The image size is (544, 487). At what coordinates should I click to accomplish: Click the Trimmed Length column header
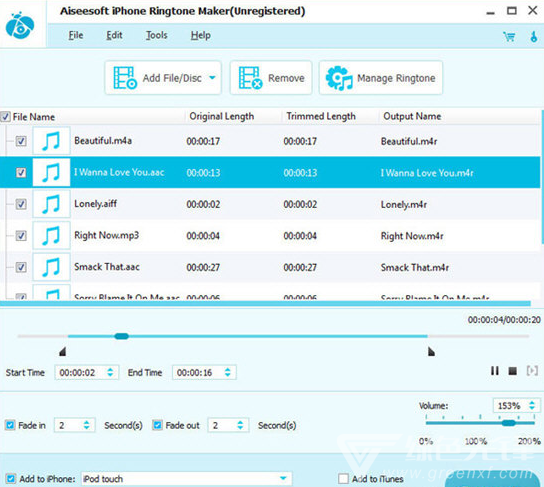click(321, 116)
